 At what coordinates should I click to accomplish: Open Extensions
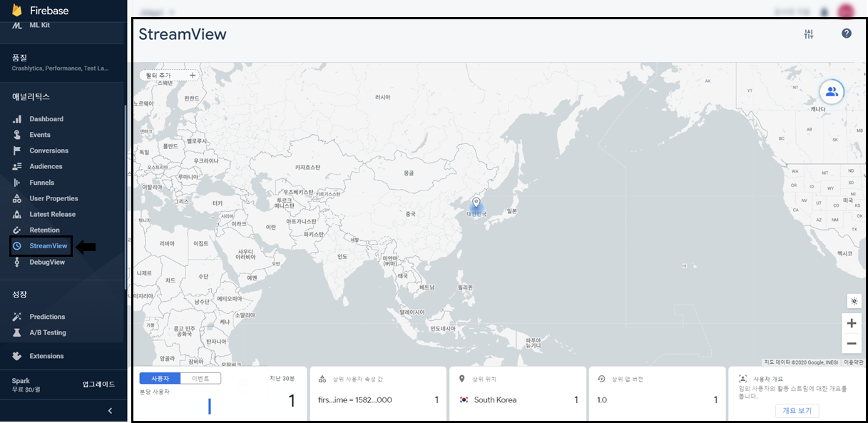click(x=46, y=356)
